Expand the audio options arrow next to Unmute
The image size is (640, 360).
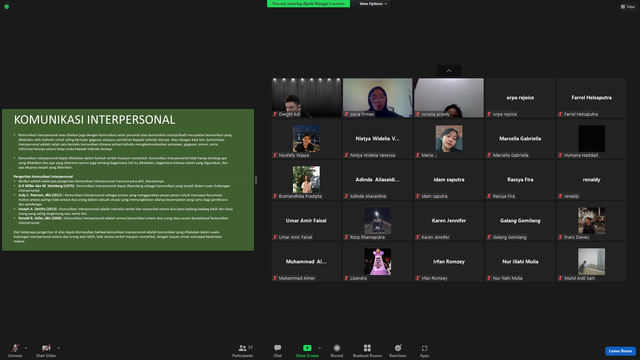pos(26,348)
